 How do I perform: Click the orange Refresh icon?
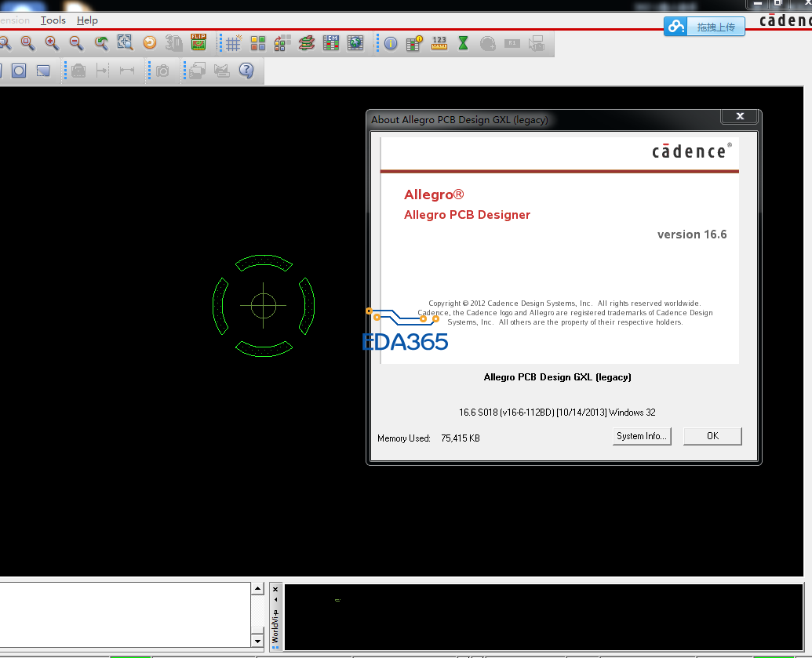[x=150, y=42]
